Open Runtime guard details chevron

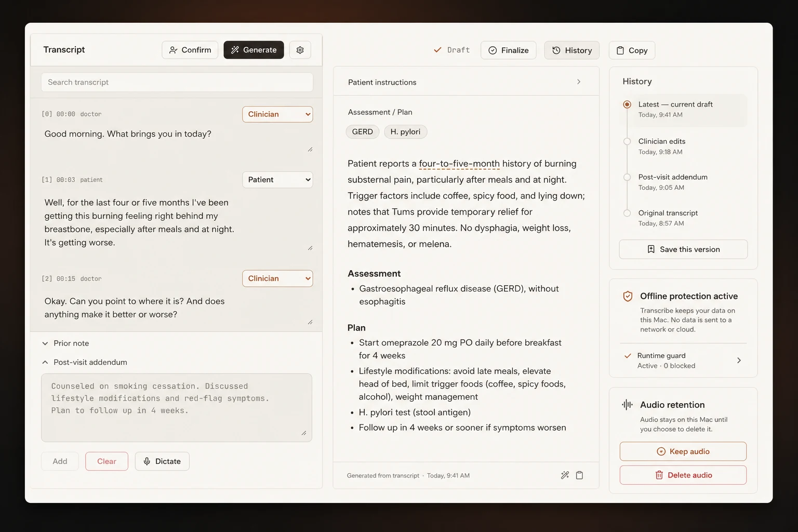[x=739, y=361]
